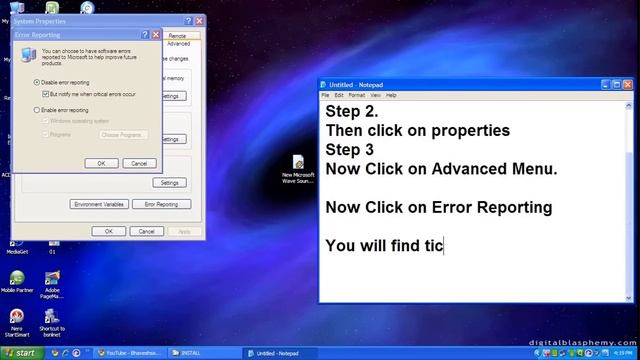640x360 pixels.
Task: Open the File menu in Notepad
Action: pyautogui.click(x=325, y=95)
